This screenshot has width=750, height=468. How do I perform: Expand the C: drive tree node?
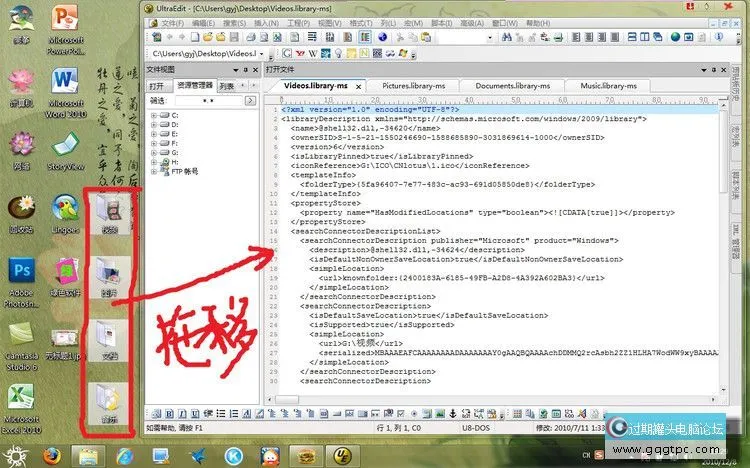click(x=154, y=115)
